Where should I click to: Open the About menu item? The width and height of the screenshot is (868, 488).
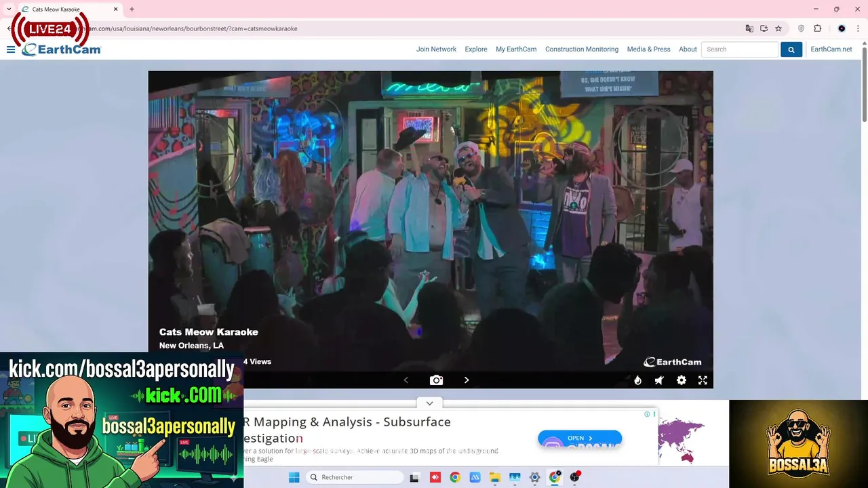pyautogui.click(x=688, y=49)
